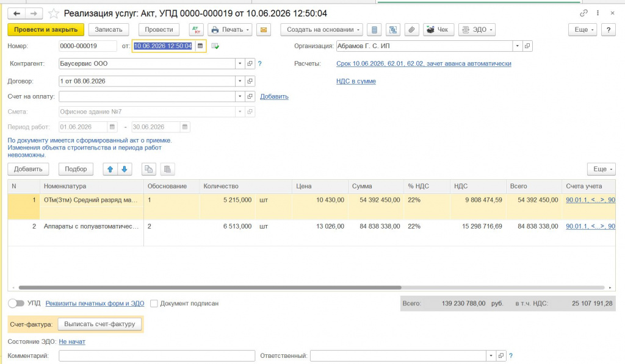Open the ЭДО dropdown menu
Viewport: 625px width, 364px height.
[477, 29]
